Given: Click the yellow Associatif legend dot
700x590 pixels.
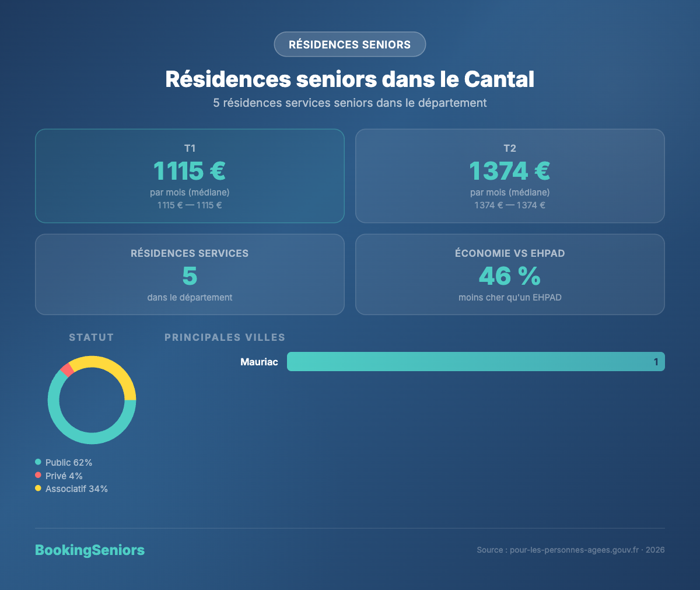Looking at the screenshot, I should (x=38, y=488).
